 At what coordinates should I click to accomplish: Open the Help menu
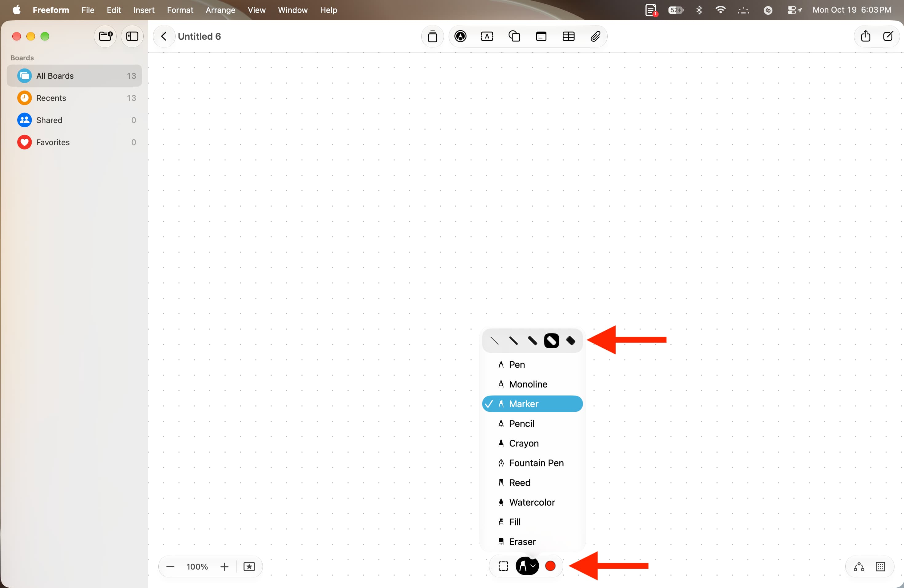coord(328,10)
